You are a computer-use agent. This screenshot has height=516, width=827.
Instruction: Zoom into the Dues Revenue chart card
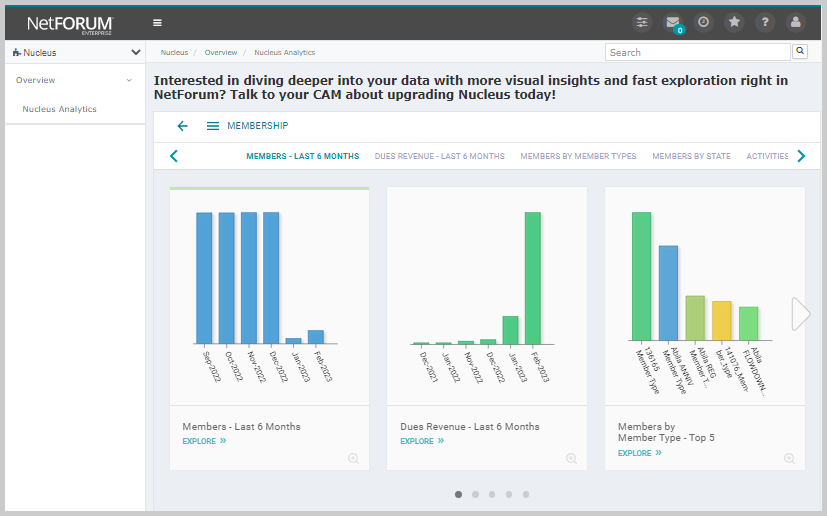tap(571, 458)
